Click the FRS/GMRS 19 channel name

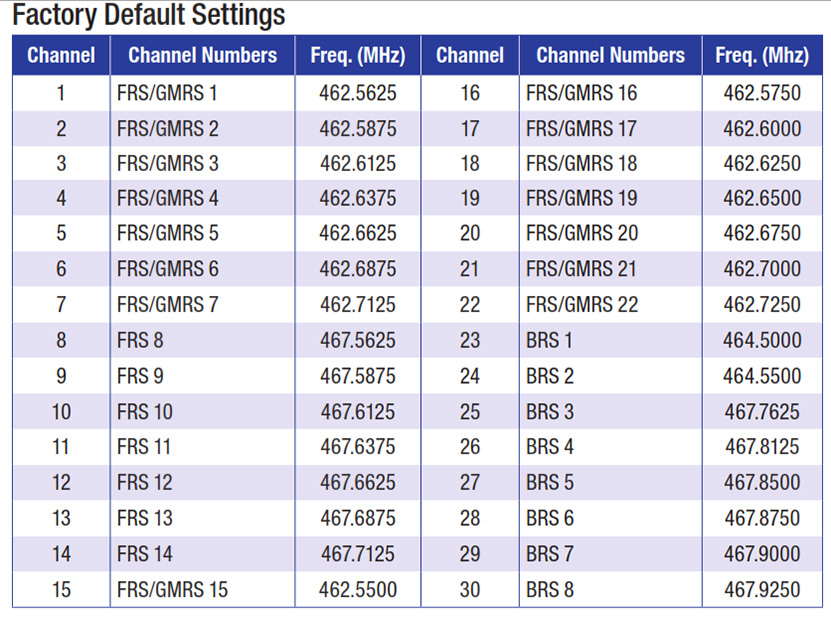coord(581,198)
